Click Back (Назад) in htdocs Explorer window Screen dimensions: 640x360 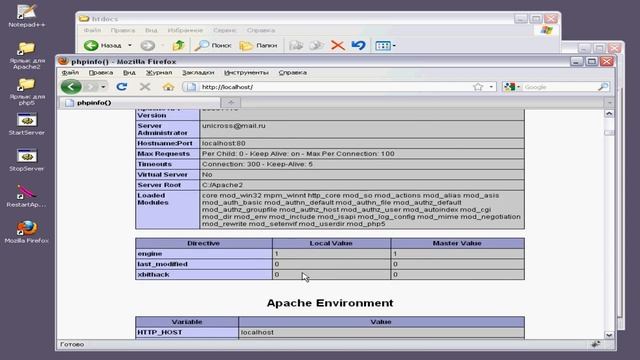tap(103, 45)
